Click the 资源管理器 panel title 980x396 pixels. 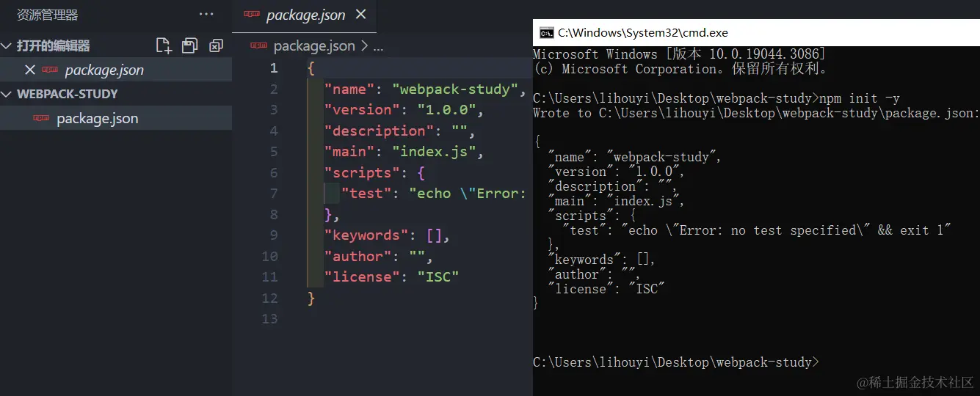pos(47,15)
